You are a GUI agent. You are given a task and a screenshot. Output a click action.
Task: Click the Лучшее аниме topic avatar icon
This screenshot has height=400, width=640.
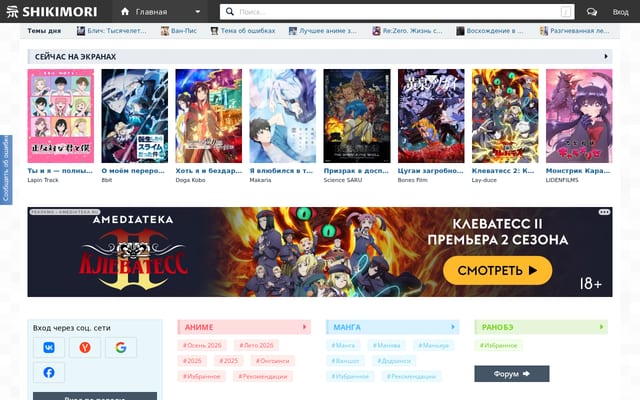click(293, 31)
